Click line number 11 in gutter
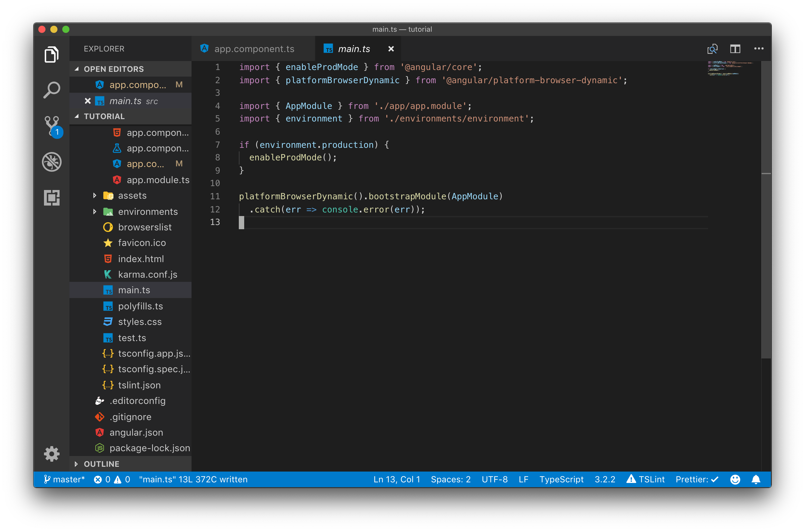Image resolution: width=805 pixels, height=532 pixels. [x=215, y=196]
